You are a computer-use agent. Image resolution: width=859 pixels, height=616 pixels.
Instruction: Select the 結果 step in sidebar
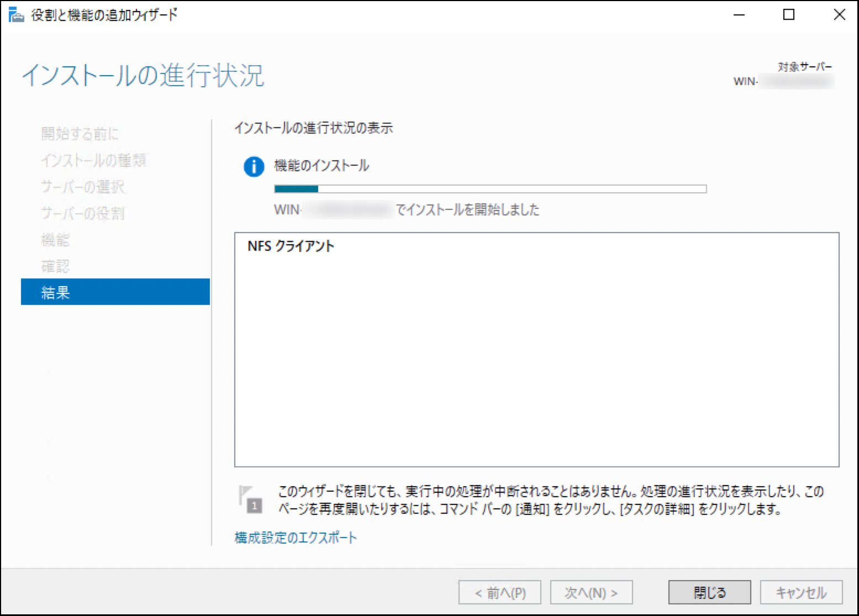pos(115,292)
